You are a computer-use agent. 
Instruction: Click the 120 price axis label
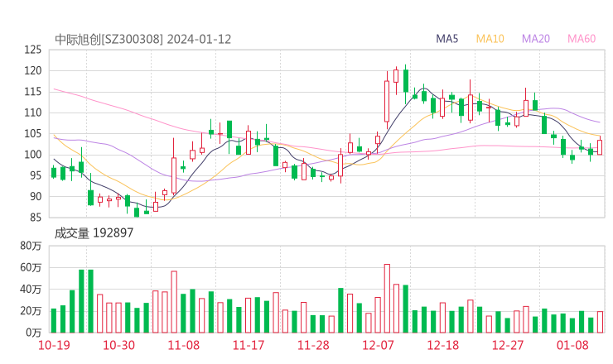(x=33, y=70)
